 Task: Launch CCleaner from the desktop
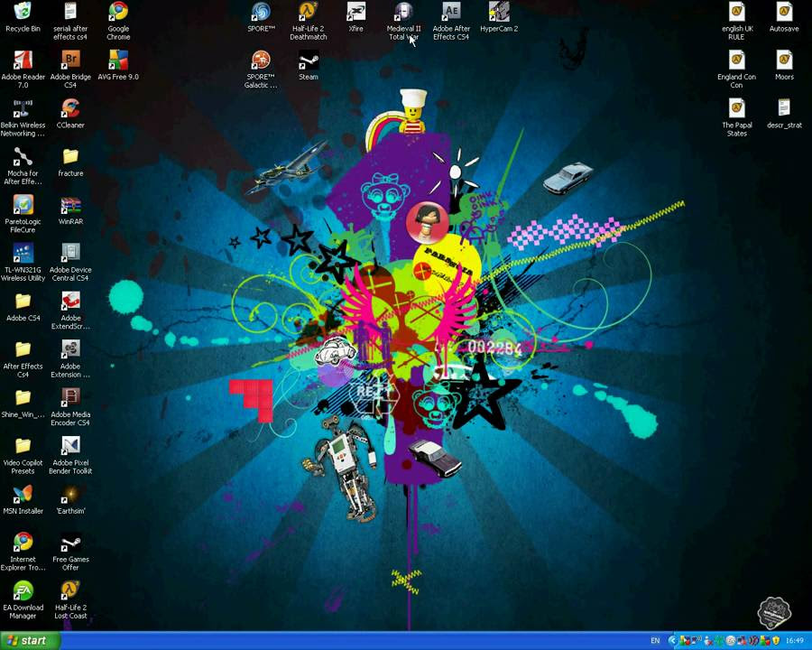pyautogui.click(x=70, y=108)
